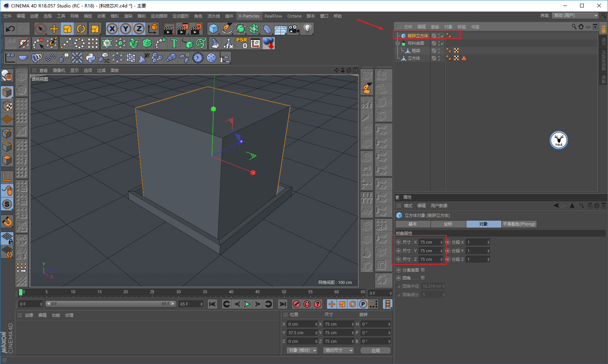Open the 文件 main menu
608x364 pixels.
coord(7,16)
